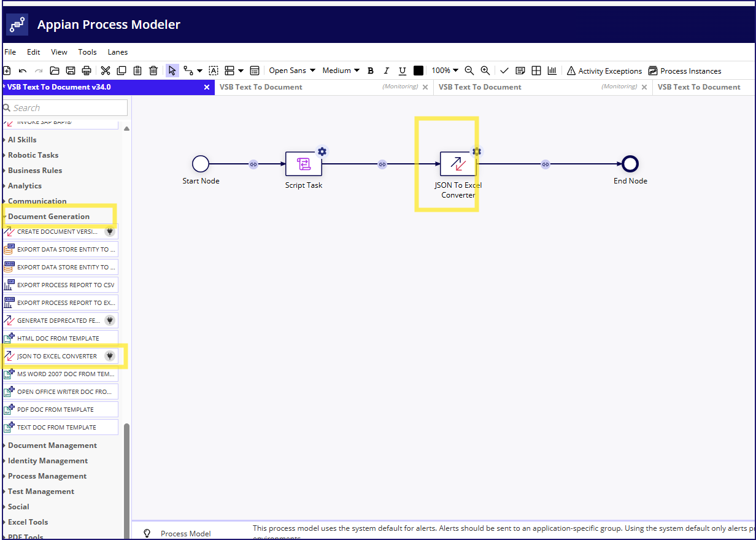Expand the Robotic Tasks category
756x540 pixels.
click(33, 155)
